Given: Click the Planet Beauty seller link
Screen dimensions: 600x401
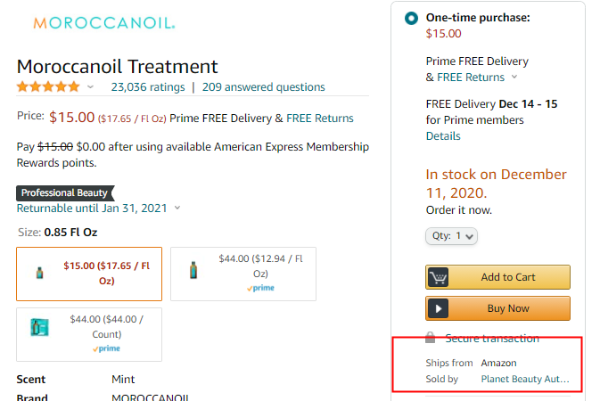Looking at the screenshot, I should point(524,380).
